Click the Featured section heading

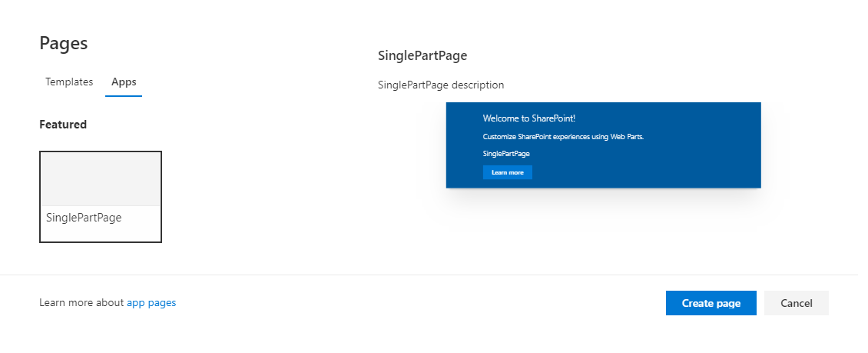63,125
